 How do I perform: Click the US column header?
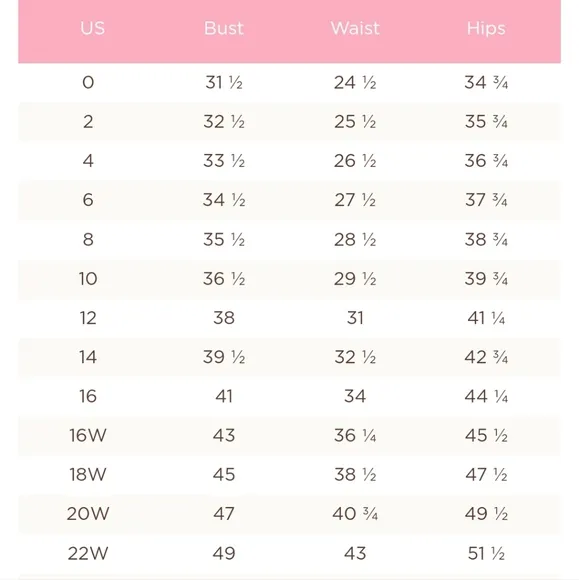coord(92,28)
